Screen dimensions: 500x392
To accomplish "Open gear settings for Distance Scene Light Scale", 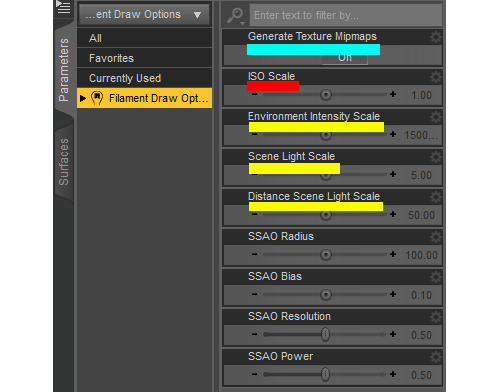I will [435, 197].
